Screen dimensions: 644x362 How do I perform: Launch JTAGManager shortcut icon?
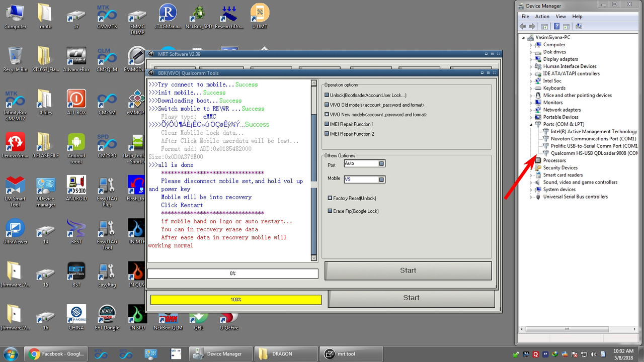pyautogui.click(x=168, y=17)
